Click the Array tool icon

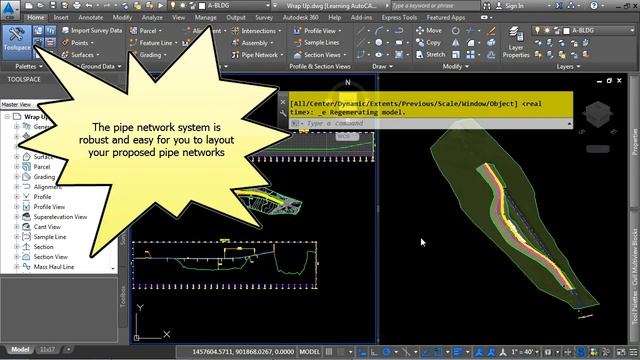(x=471, y=54)
